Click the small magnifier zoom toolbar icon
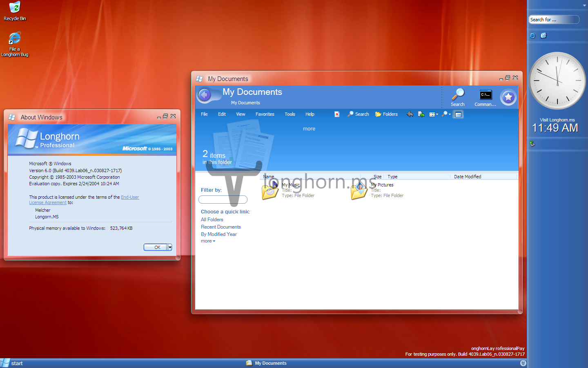The height and width of the screenshot is (368, 588). click(x=445, y=114)
